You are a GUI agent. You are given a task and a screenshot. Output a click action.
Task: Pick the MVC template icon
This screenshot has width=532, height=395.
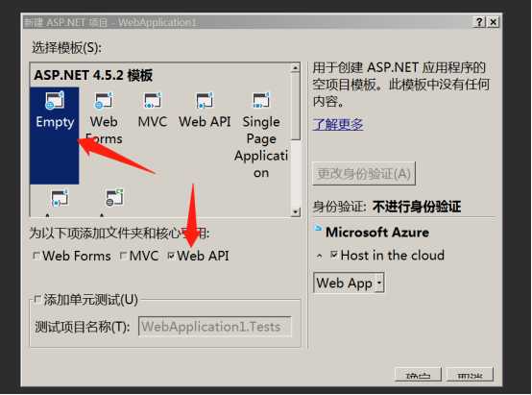(153, 100)
